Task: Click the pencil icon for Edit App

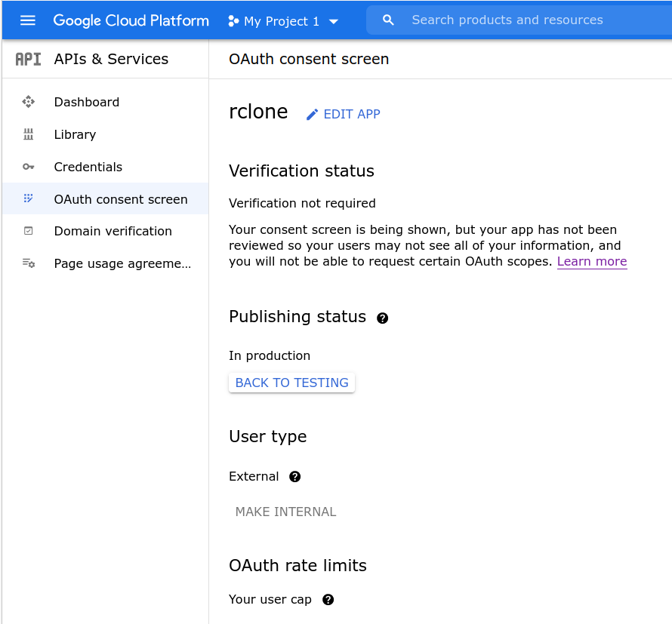Action: (312, 115)
